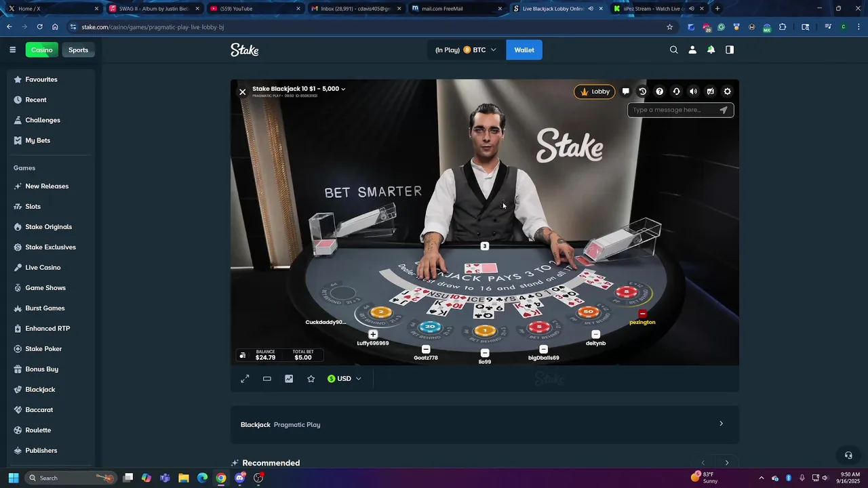Remove bet behind on deitynb's seat
The image size is (868, 488).
[x=595, y=334]
